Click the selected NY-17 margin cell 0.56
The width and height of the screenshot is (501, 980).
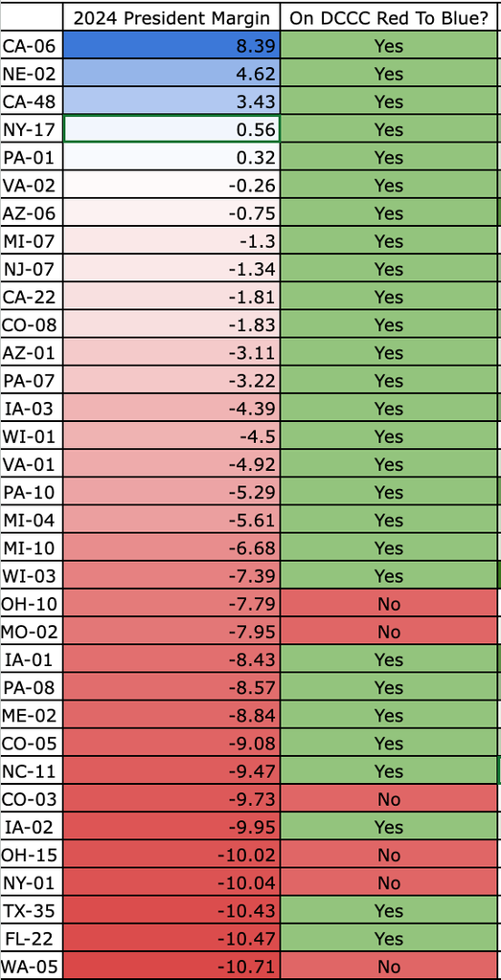(x=171, y=129)
